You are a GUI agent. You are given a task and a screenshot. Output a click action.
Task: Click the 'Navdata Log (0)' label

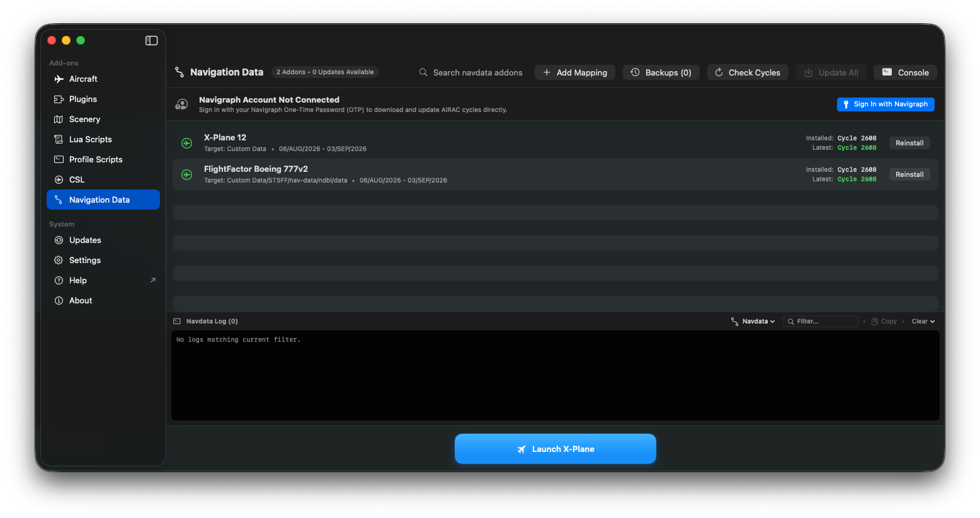[212, 321]
